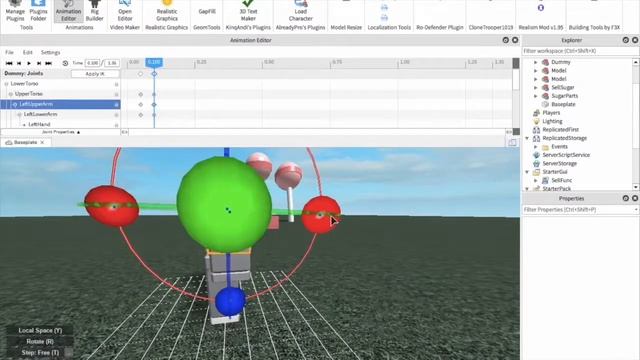Toggle the Step: Free setting
Viewport: 640px width, 360px height.
[40, 352]
